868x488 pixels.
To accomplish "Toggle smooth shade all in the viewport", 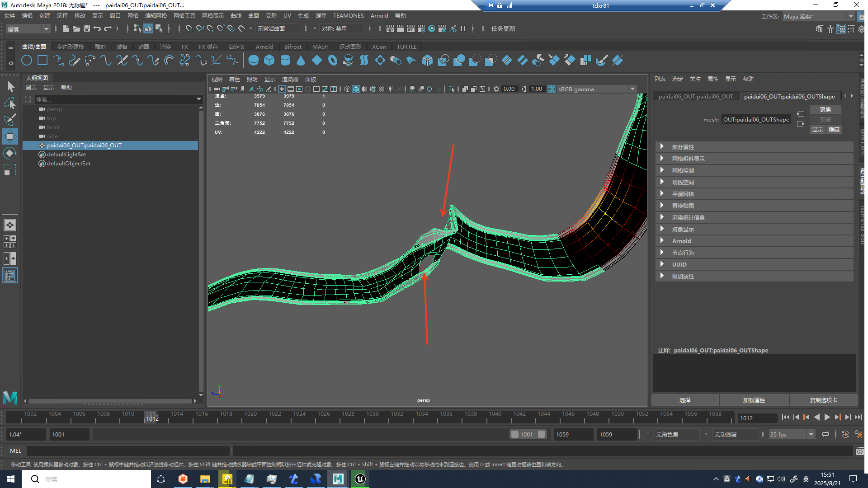I will coord(356,89).
